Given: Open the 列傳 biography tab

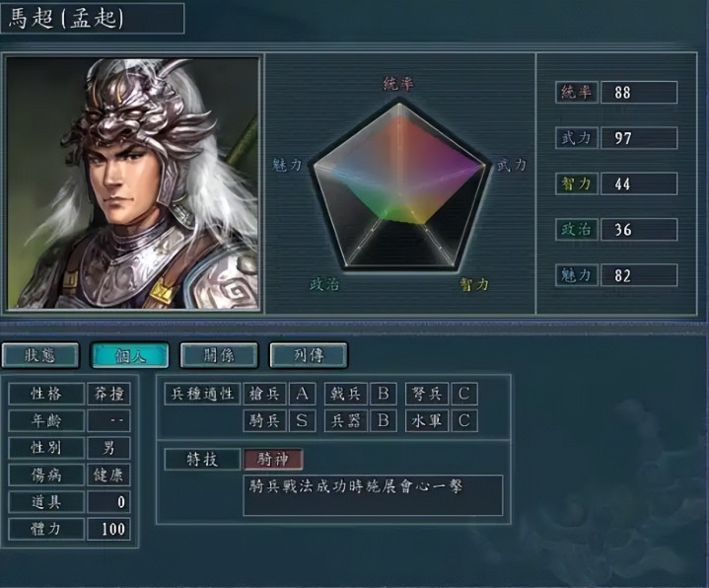Looking at the screenshot, I should (x=309, y=355).
